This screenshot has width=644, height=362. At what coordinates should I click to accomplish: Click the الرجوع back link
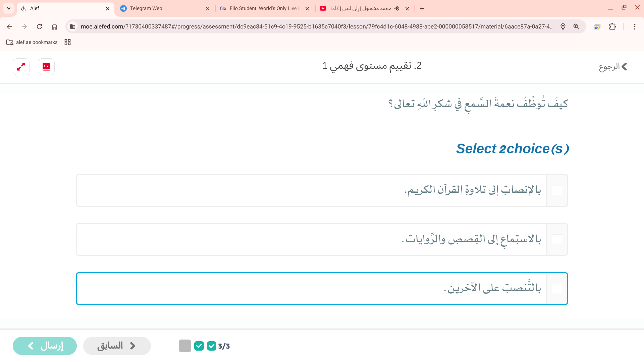pos(613,67)
